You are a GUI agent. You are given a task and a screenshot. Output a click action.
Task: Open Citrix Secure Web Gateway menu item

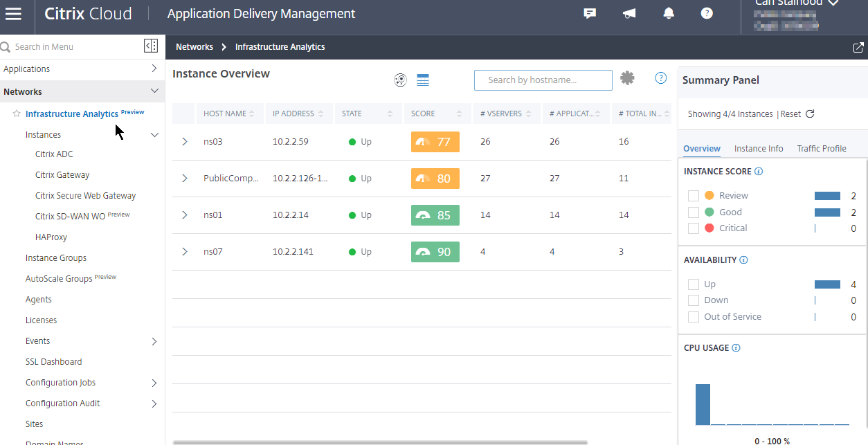tap(86, 196)
